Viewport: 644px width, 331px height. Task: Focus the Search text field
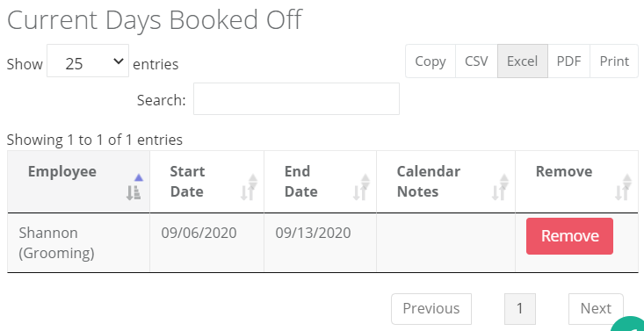(297, 99)
